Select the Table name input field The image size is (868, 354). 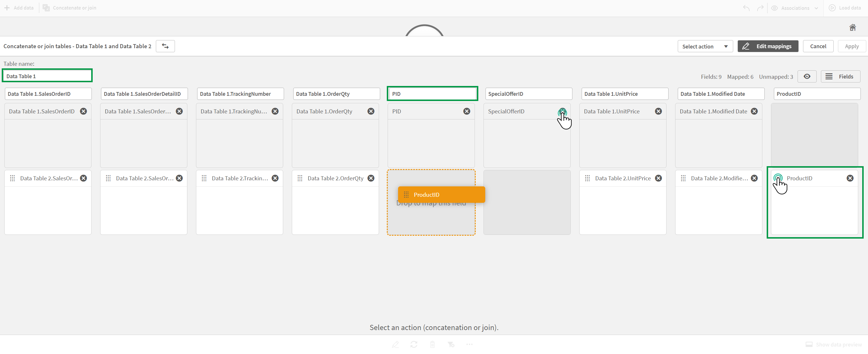coord(48,76)
